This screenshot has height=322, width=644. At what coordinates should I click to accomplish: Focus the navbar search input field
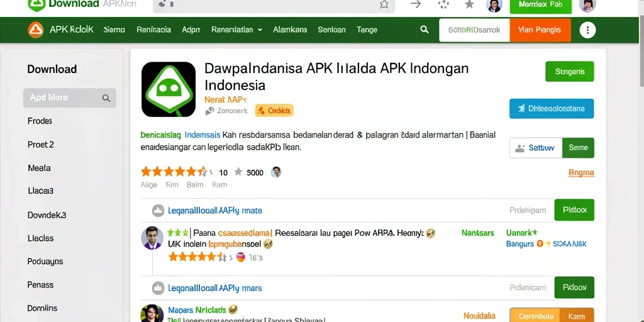point(474,30)
